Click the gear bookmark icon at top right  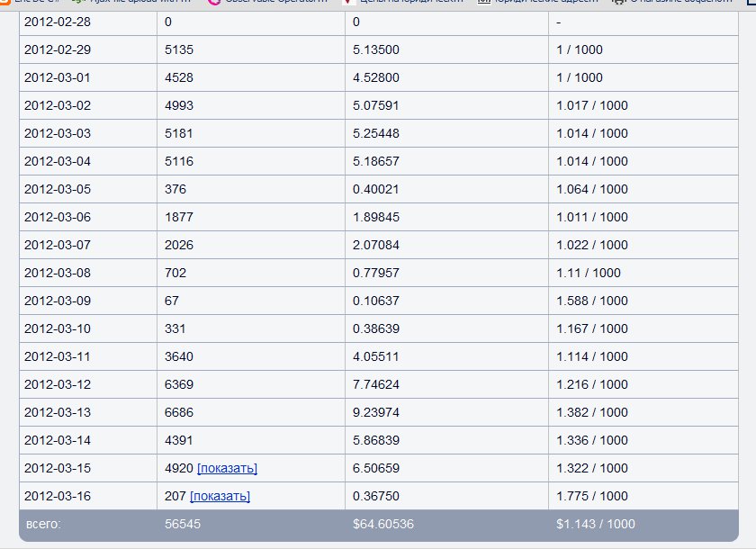[x=619, y=2]
